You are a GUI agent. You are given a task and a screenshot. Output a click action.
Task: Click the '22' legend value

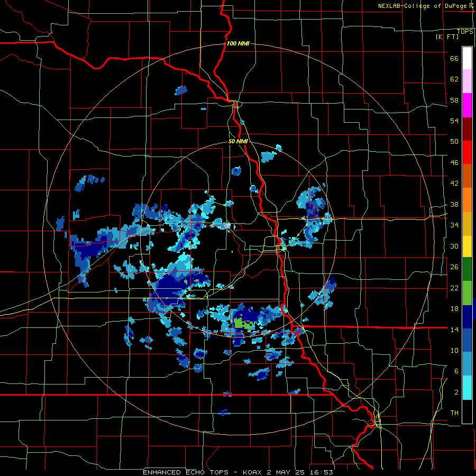click(x=454, y=288)
